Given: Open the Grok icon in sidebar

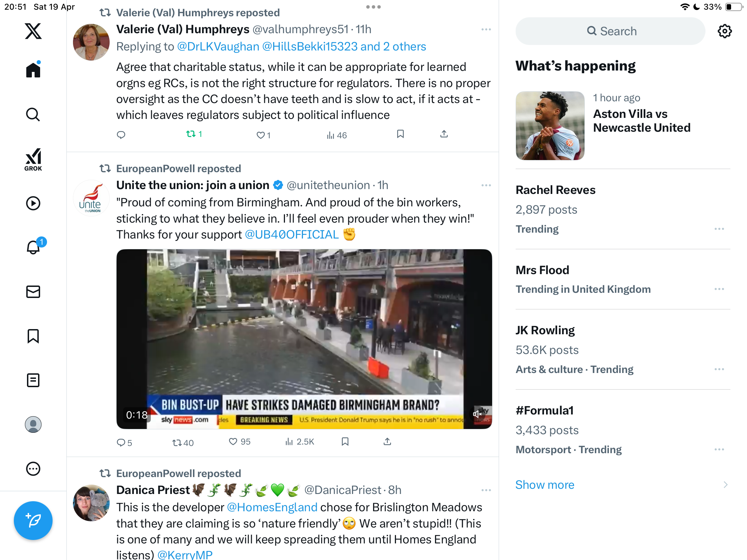Looking at the screenshot, I should (x=33, y=159).
